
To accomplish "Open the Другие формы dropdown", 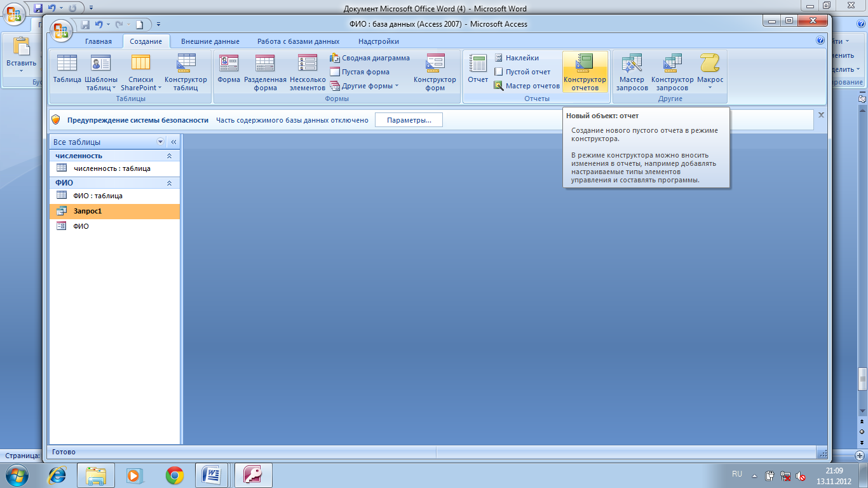I will pos(364,86).
